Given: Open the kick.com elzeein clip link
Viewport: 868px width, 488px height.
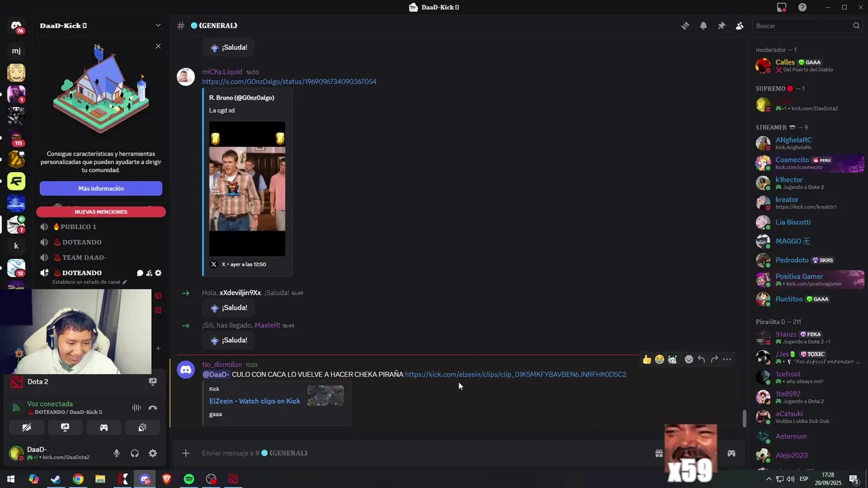Looking at the screenshot, I should coord(515,374).
